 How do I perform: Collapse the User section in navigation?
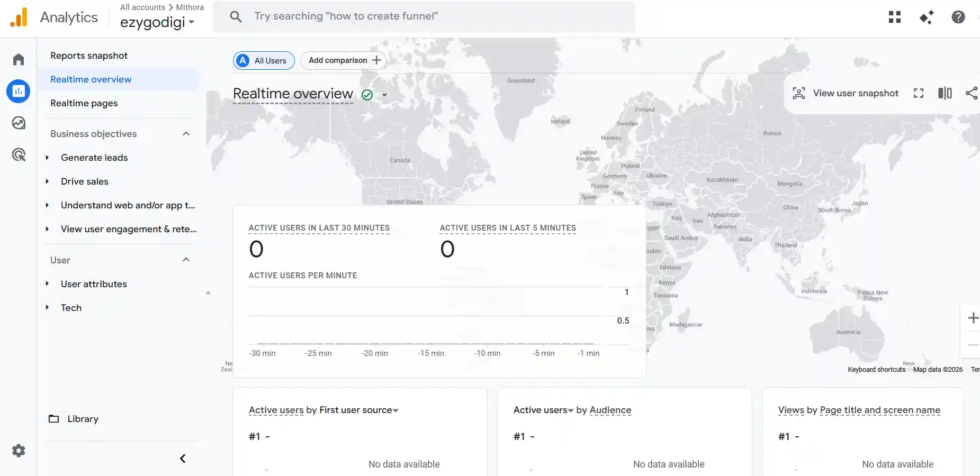coord(185,259)
